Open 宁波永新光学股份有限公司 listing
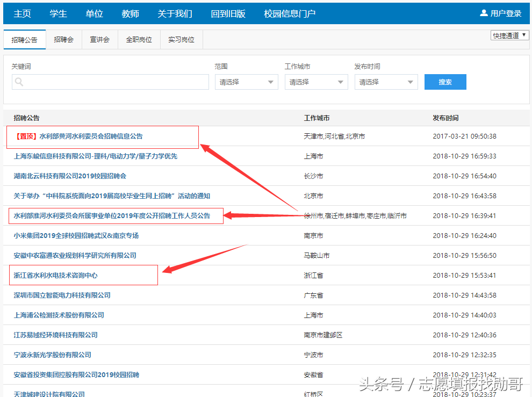This screenshot has width=532, height=397. (x=52, y=355)
